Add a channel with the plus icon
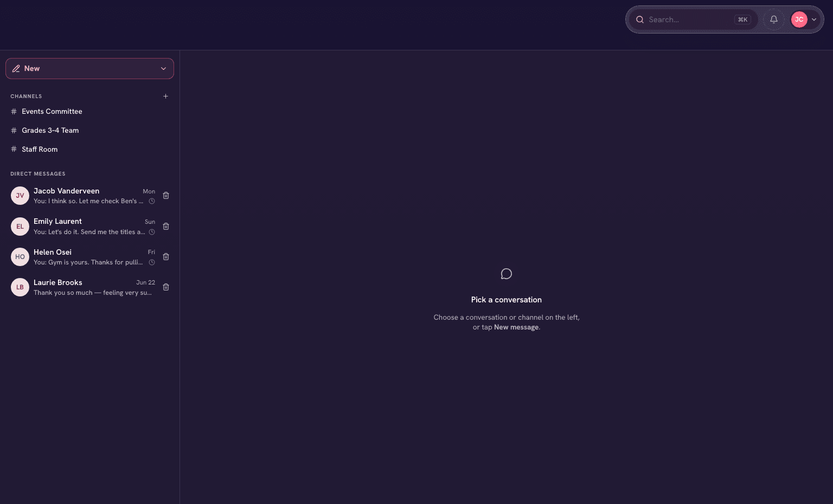Image resolution: width=833 pixels, height=504 pixels. [x=166, y=96]
